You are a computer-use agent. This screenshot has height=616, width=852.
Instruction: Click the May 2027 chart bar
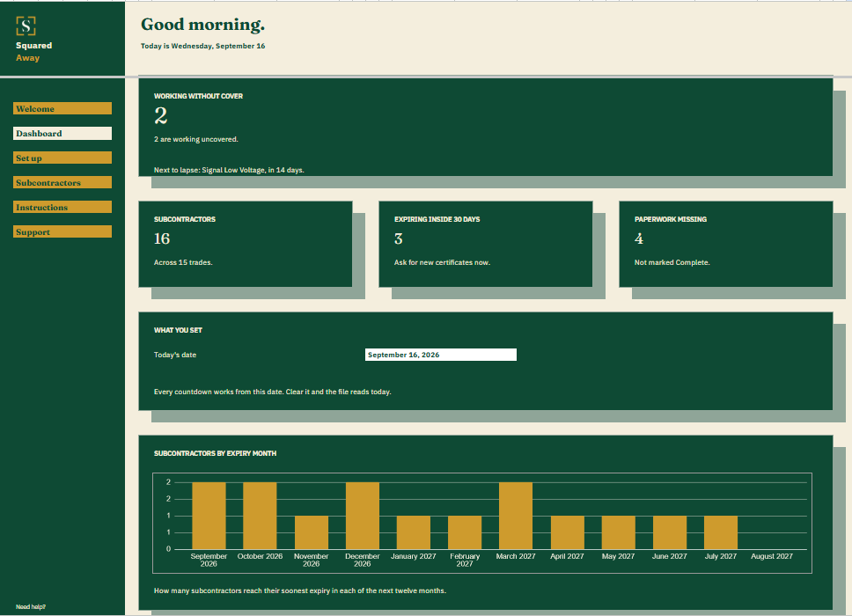click(619, 532)
